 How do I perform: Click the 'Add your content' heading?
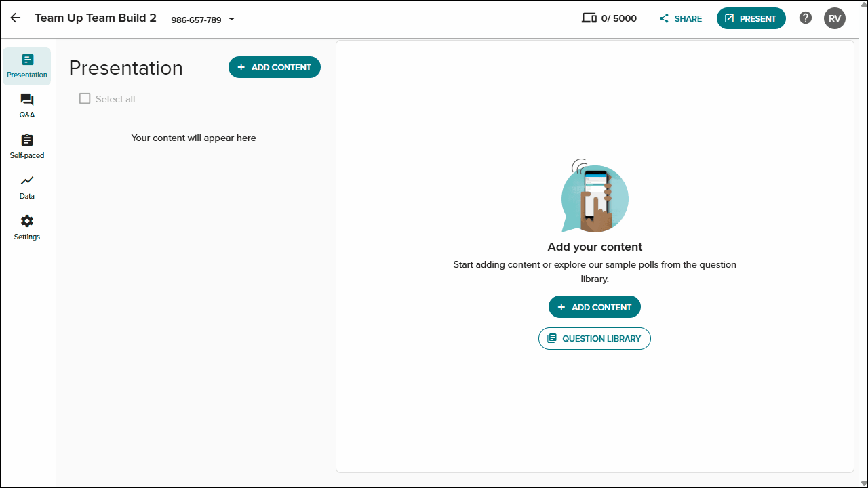(x=595, y=247)
